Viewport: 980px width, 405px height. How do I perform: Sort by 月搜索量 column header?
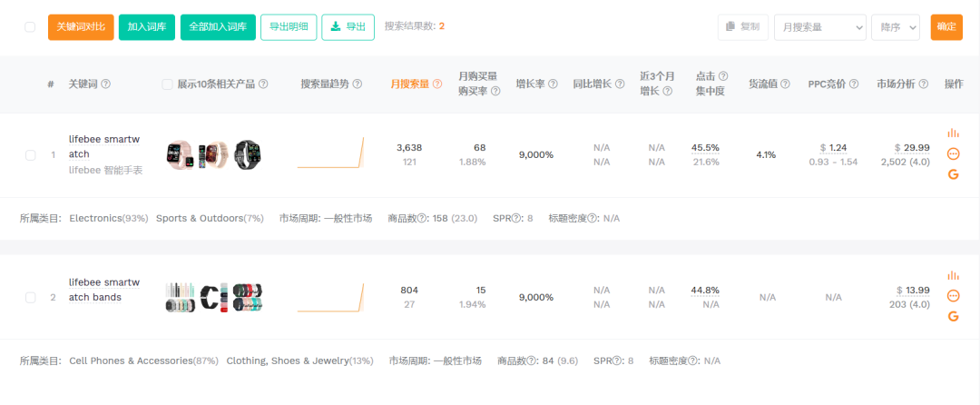click(410, 84)
